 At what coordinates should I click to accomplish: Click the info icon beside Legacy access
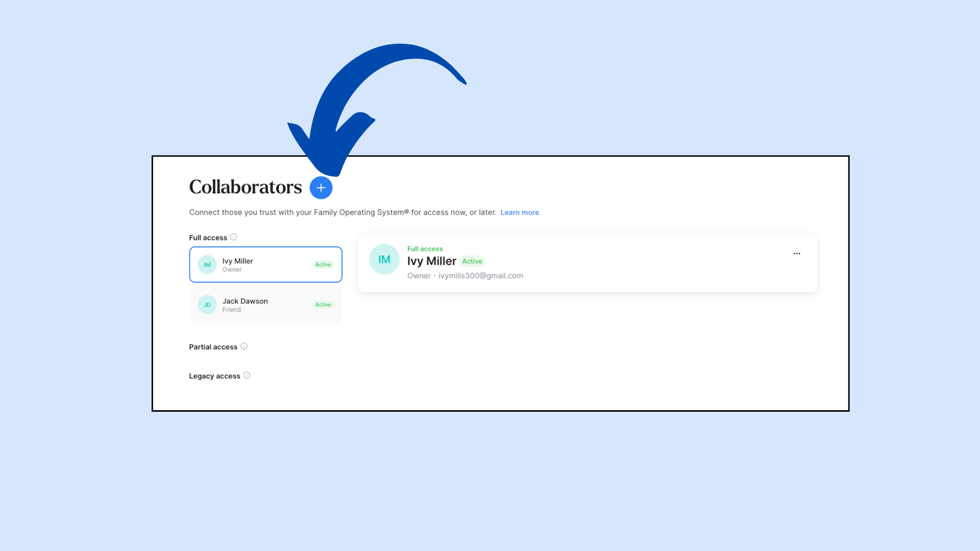tap(247, 375)
